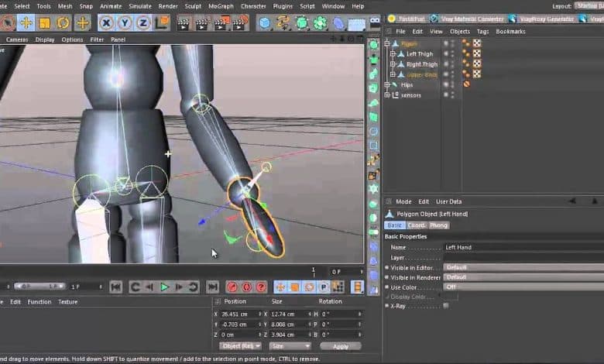Open the Object (Rel) coordinate dropdown
The width and height of the screenshot is (604, 364).
[x=240, y=346]
